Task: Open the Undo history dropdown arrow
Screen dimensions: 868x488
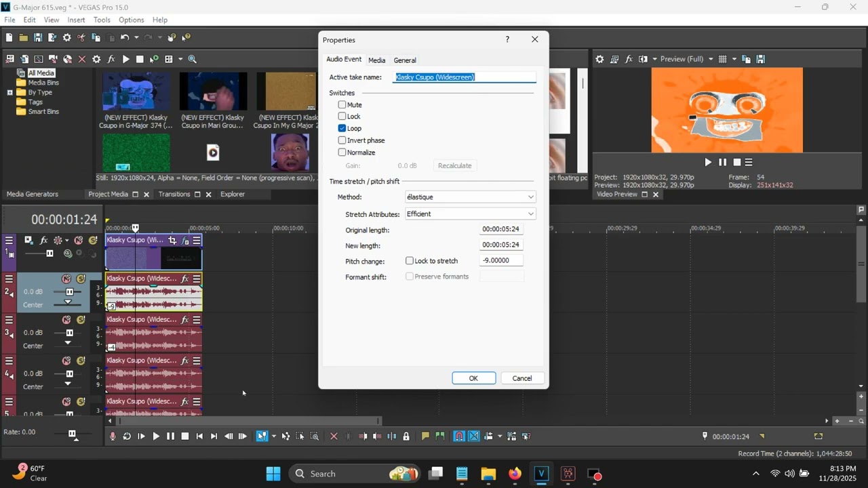Action: tap(136, 38)
